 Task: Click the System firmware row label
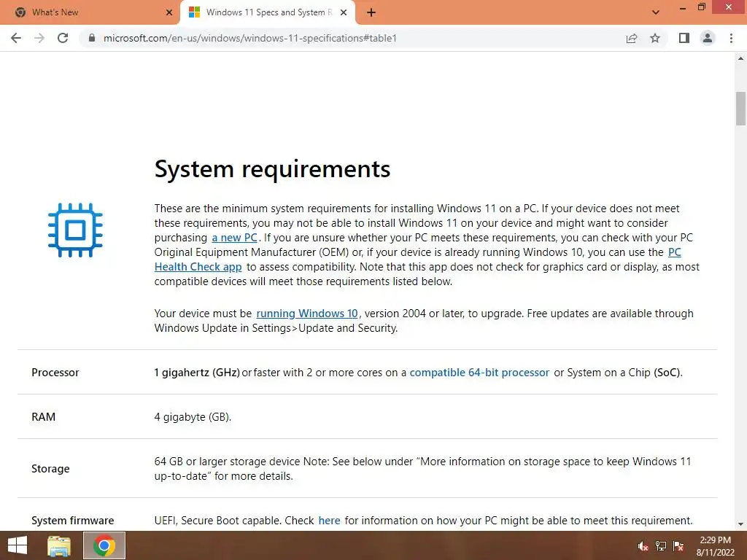tap(72, 521)
